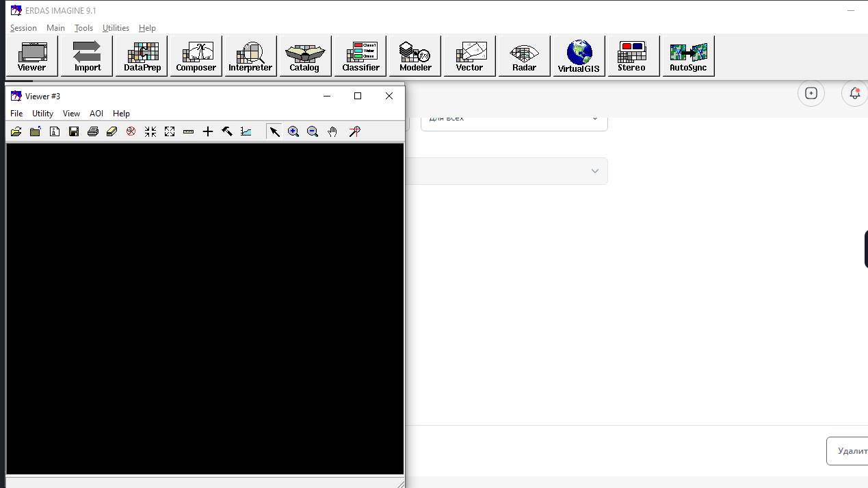Click the circled plus icon in background window
The height and width of the screenshot is (488, 868).
pyautogui.click(x=811, y=93)
